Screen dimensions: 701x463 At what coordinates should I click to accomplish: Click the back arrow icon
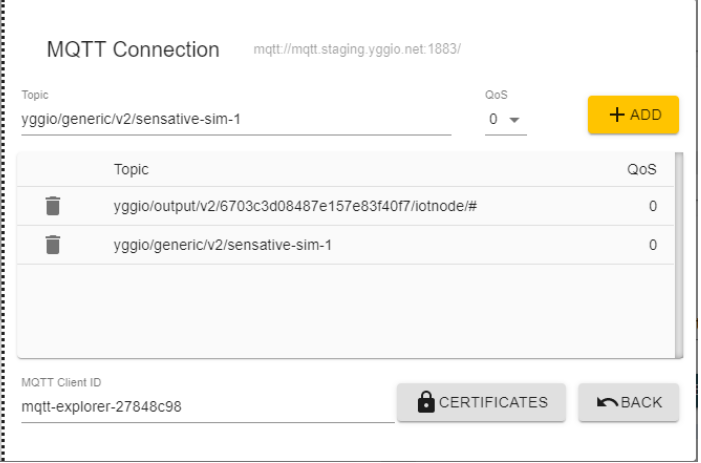tap(607, 402)
